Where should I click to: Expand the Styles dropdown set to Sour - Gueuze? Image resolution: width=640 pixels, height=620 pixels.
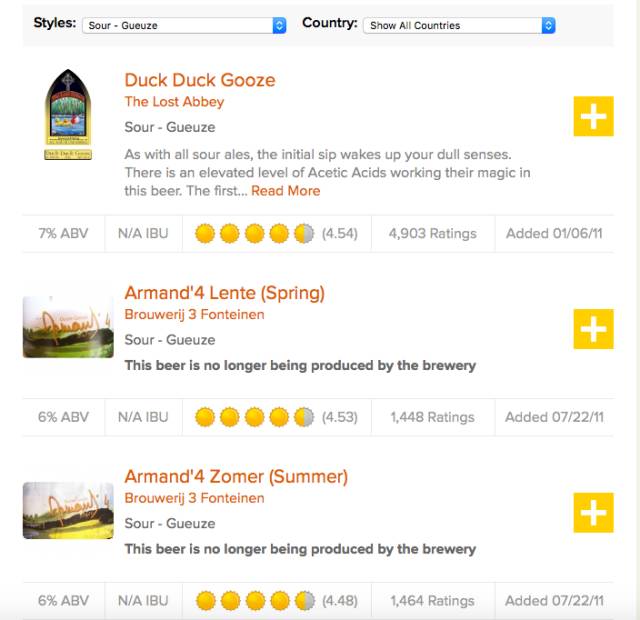(x=184, y=25)
